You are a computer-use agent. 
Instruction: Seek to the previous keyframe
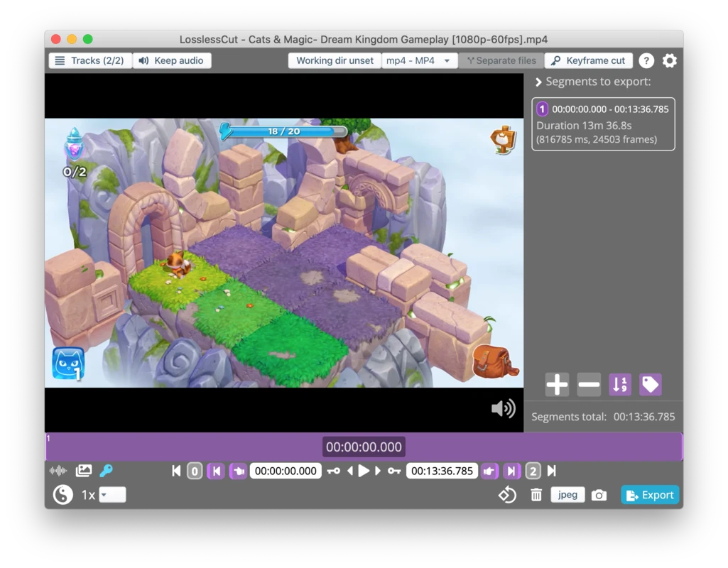coord(333,471)
